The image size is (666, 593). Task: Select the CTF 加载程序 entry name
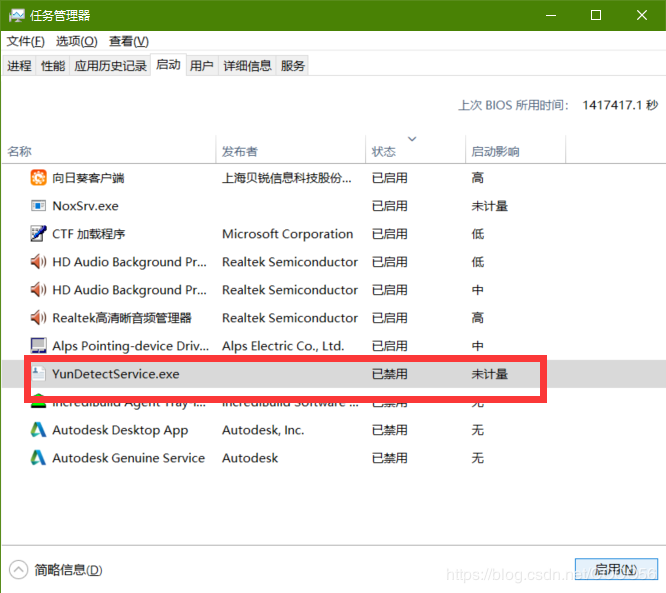[x=88, y=234]
